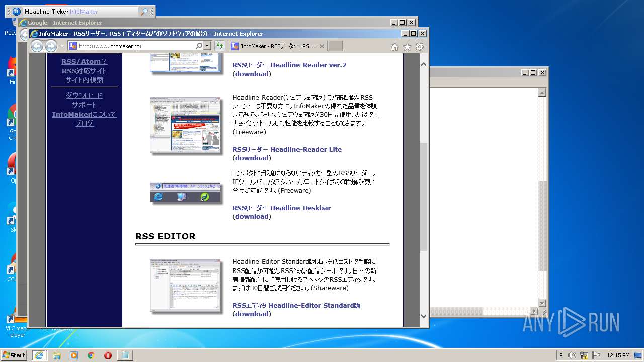Open Internet Explorer Home icon
644x362 pixels.
coord(395,47)
